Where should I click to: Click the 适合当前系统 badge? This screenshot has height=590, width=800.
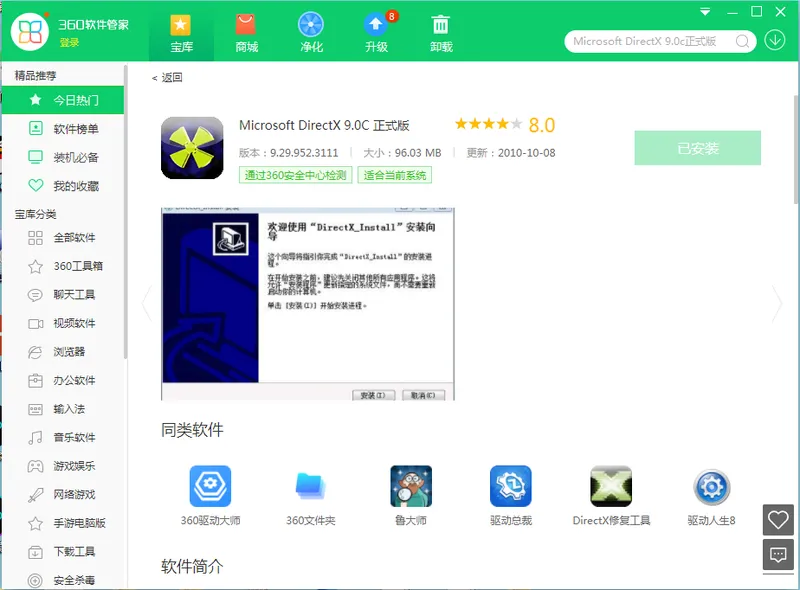(x=394, y=175)
